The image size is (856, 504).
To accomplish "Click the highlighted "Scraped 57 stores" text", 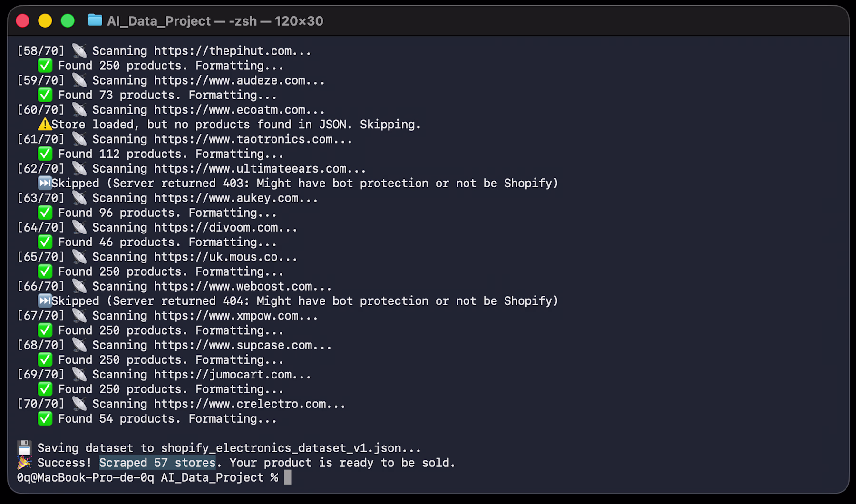I will (157, 463).
